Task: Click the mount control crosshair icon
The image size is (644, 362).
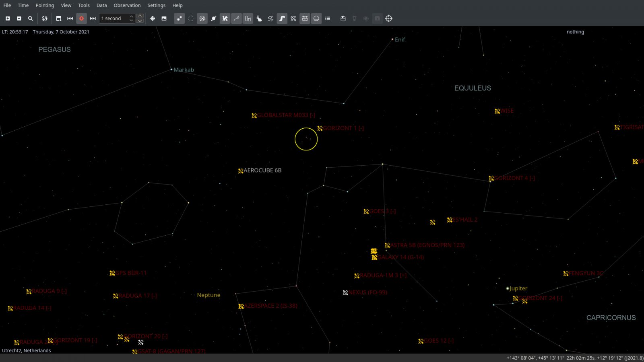Action: [388, 19]
